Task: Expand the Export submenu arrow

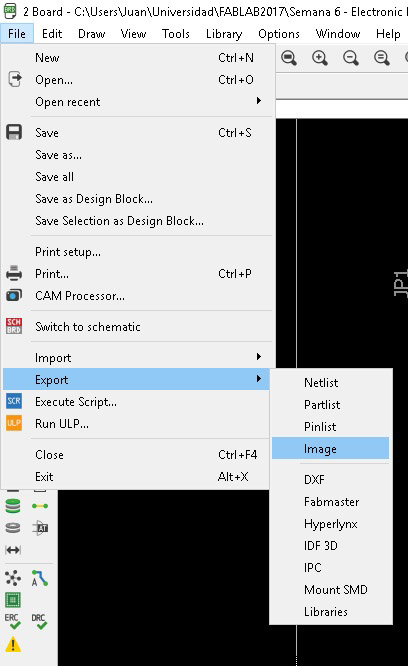Action: (259, 378)
